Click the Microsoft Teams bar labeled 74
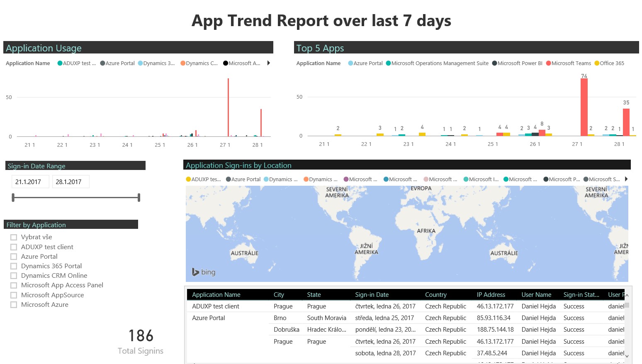This screenshot has height=364, width=642. [584, 107]
